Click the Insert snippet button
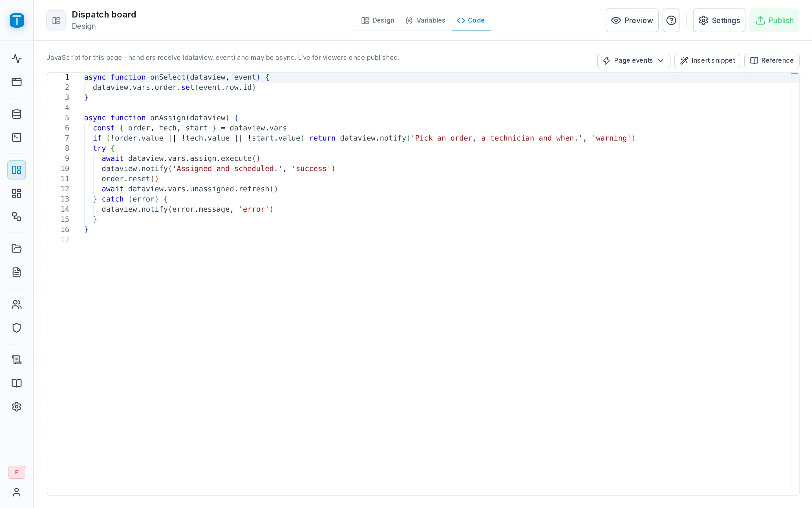812x508 pixels. (x=707, y=61)
